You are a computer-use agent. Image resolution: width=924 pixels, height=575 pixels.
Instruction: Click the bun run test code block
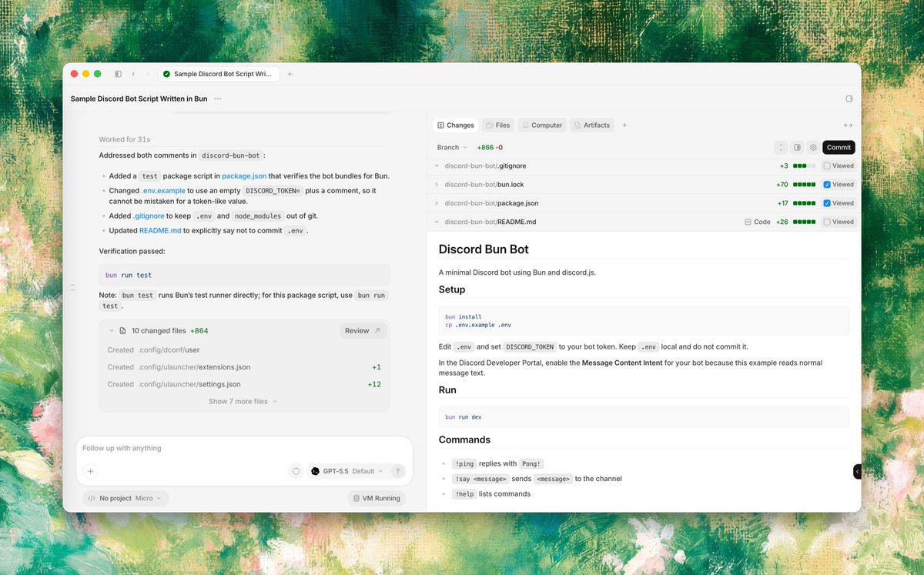244,275
